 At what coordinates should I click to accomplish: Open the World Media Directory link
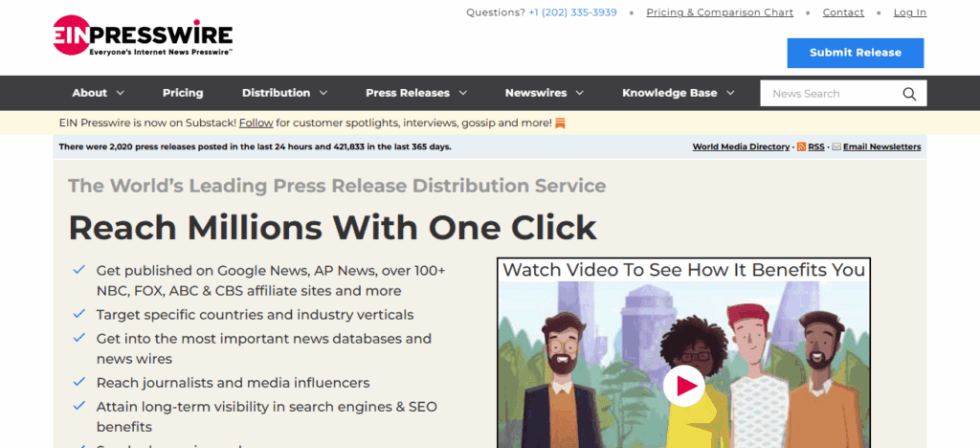(741, 146)
